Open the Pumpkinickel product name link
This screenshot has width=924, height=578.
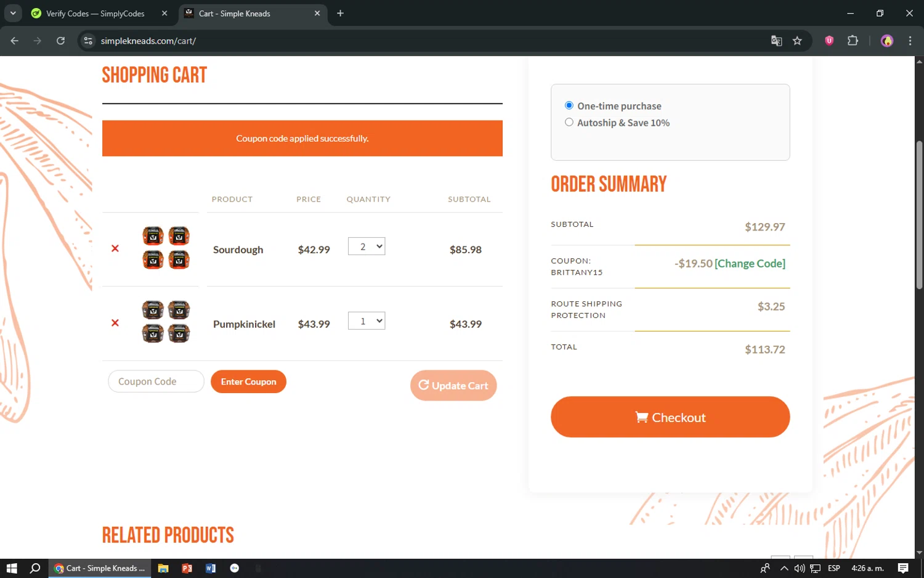click(x=244, y=324)
